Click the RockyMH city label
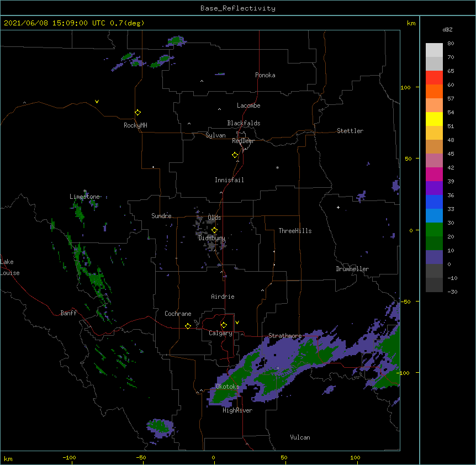The width and height of the screenshot is (476, 465). pos(135,125)
